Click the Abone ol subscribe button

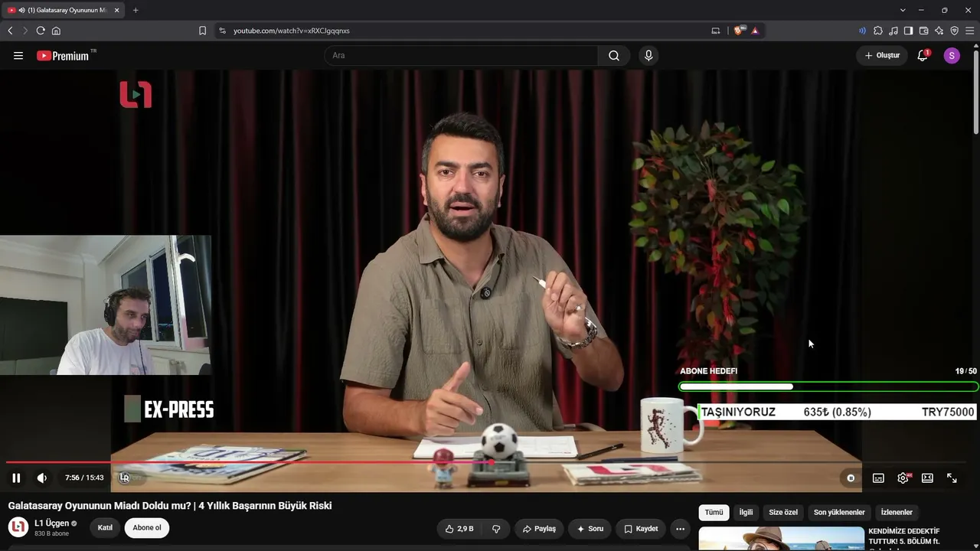[x=147, y=528]
